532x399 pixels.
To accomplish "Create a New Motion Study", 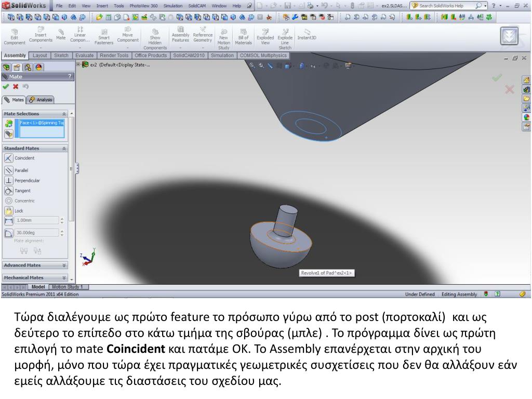I will (x=223, y=39).
